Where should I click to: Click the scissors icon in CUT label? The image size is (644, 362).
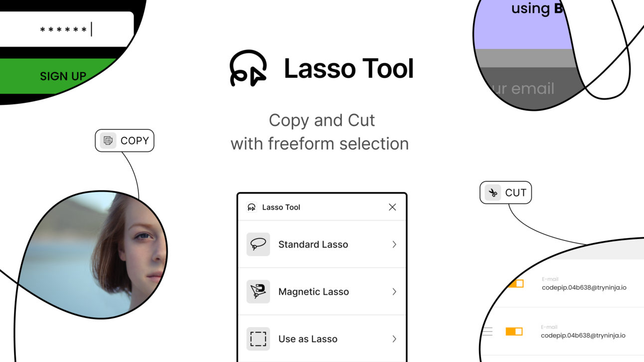tap(493, 193)
